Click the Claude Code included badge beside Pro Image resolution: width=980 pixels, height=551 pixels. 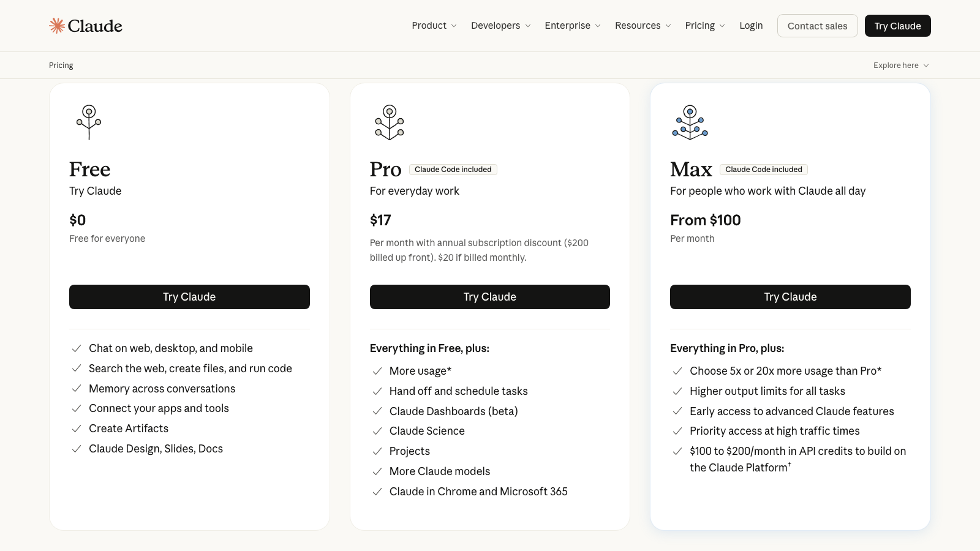453,170
